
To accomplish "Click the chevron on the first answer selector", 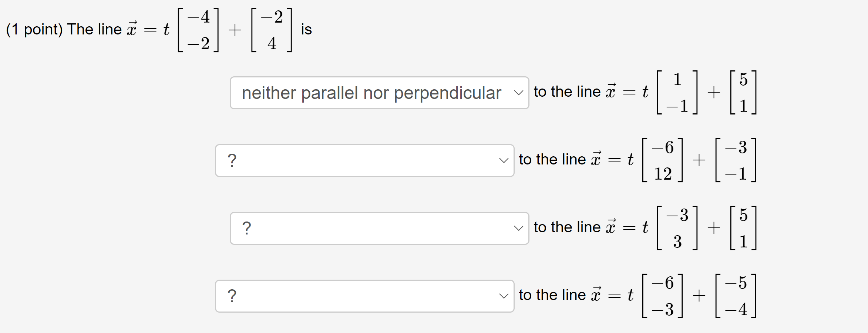I will pyautogui.click(x=519, y=93).
